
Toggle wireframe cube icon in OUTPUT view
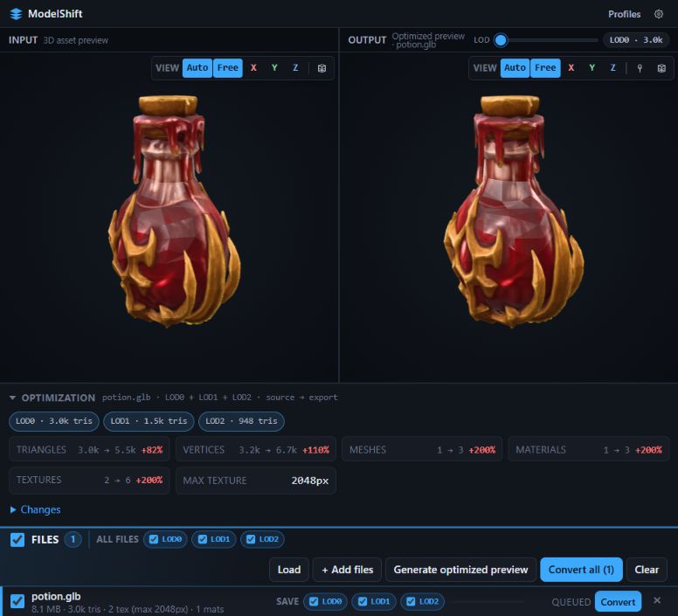click(661, 68)
